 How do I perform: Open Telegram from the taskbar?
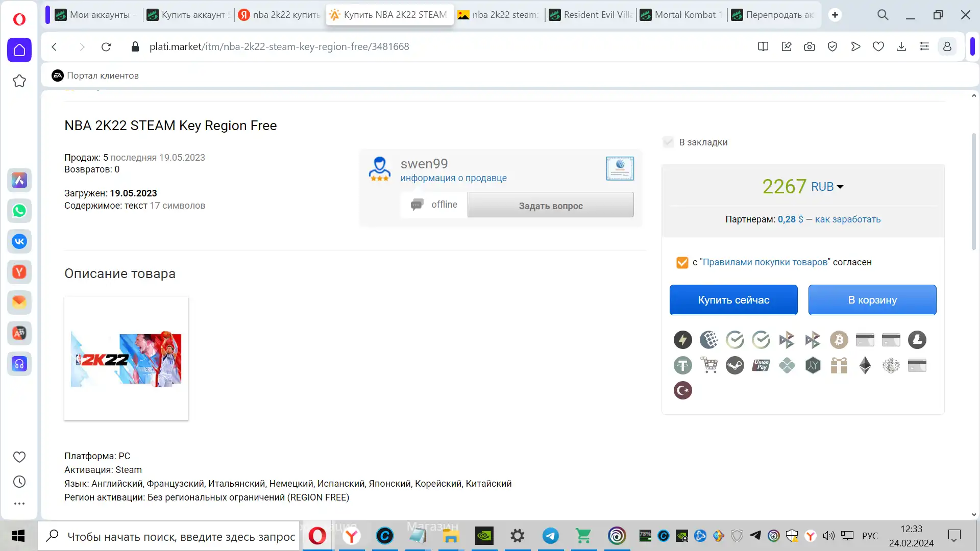click(x=550, y=536)
